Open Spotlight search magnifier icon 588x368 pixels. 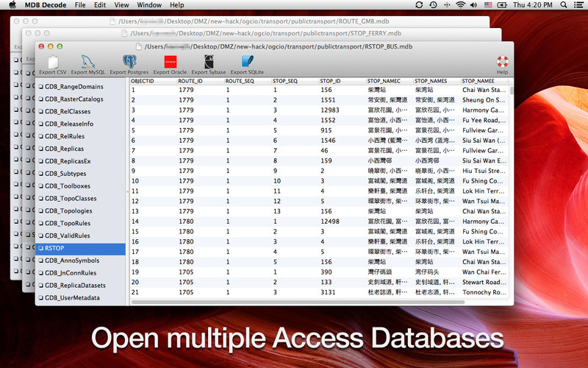pyautogui.click(x=564, y=5)
